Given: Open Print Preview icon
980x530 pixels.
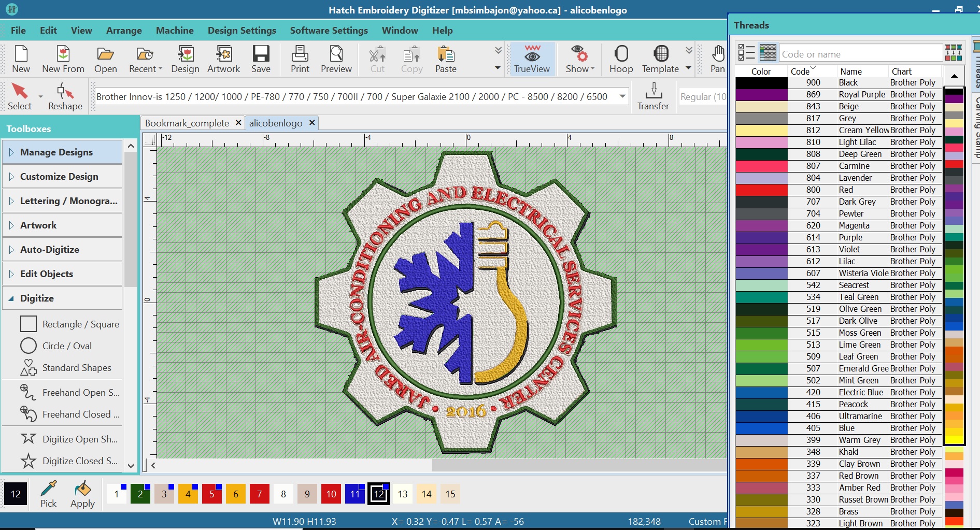Looking at the screenshot, I should [x=336, y=59].
